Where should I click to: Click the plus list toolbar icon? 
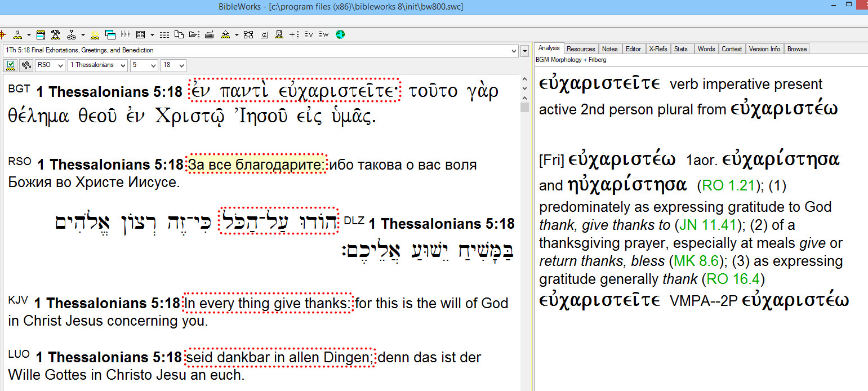294,34
